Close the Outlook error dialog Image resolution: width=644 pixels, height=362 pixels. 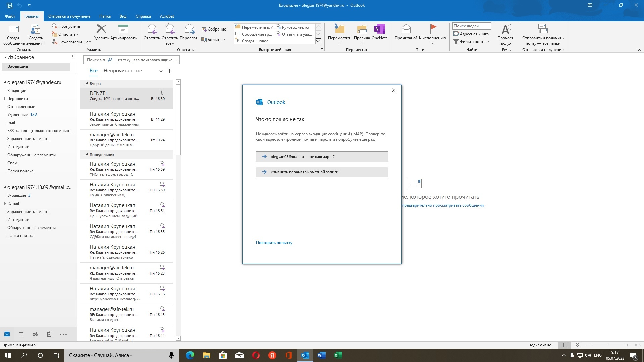[x=394, y=90]
